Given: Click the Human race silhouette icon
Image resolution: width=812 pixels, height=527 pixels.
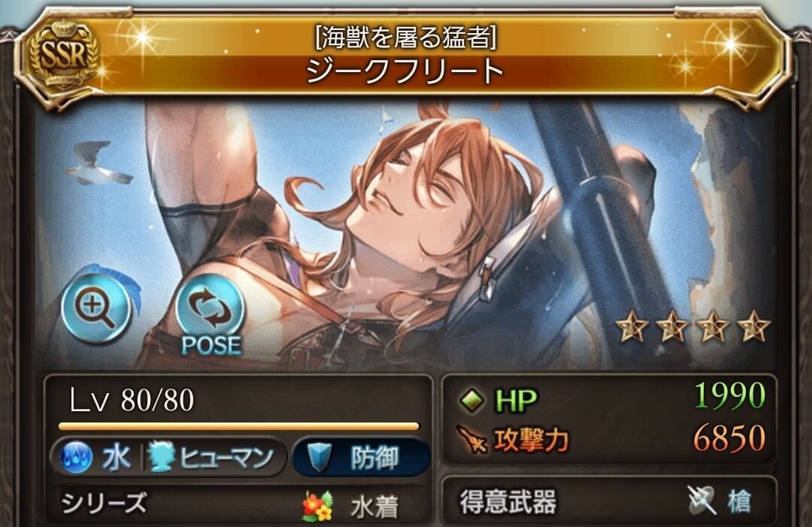Looking at the screenshot, I should 161,458.
